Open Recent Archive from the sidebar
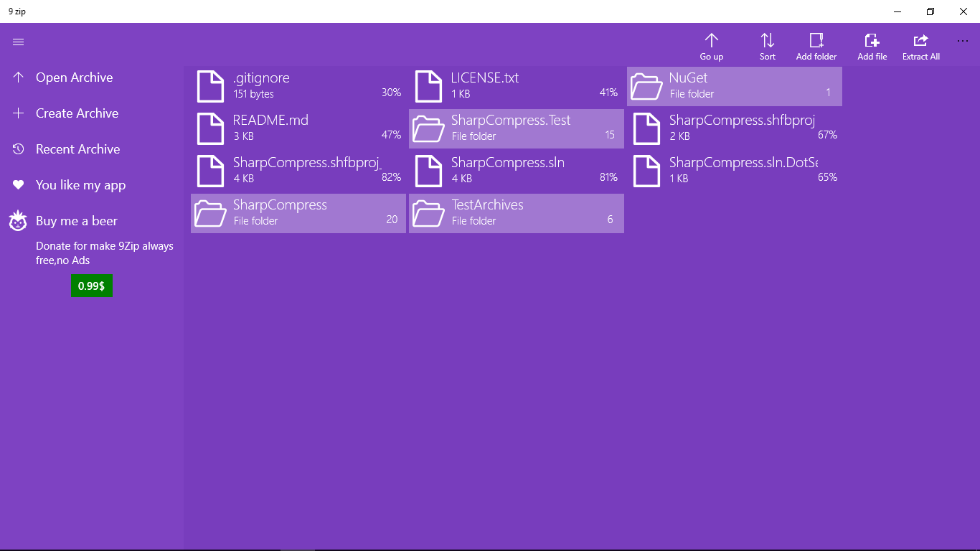This screenshot has height=551, width=980. pyautogui.click(x=77, y=149)
